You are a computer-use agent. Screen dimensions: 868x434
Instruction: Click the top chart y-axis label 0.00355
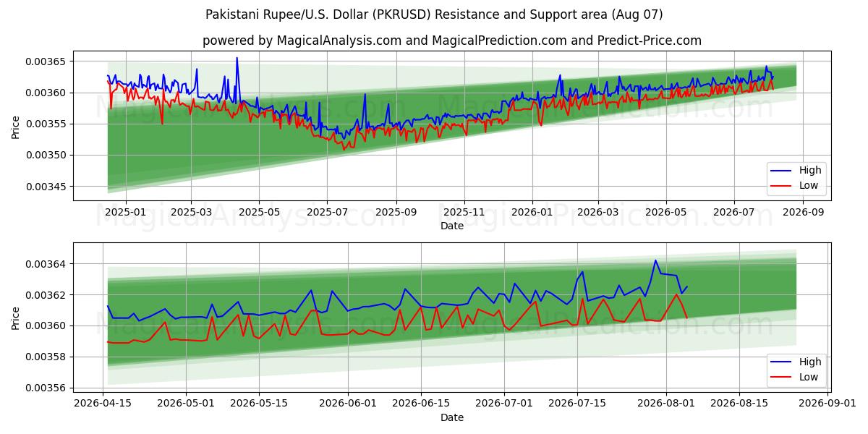[46, 124]
